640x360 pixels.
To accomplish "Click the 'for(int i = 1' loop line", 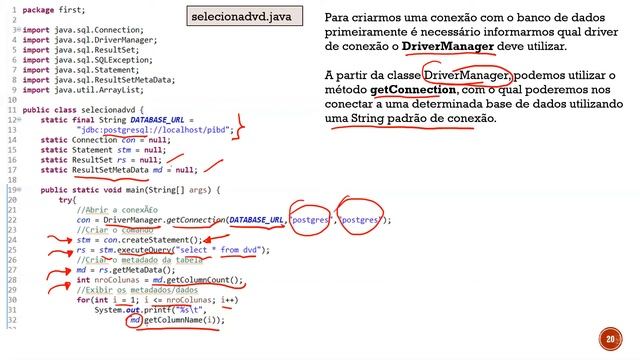I will tap(157, 300).
